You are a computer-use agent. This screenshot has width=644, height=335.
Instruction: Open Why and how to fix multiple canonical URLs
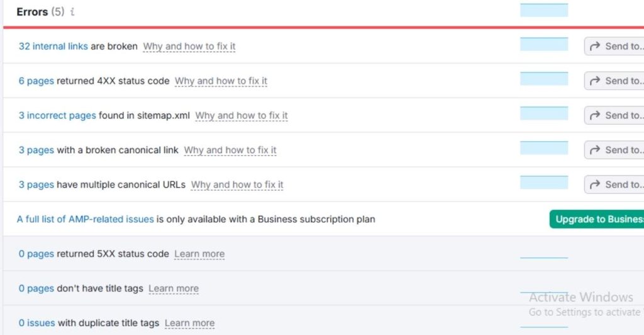(x=237, y=185)
